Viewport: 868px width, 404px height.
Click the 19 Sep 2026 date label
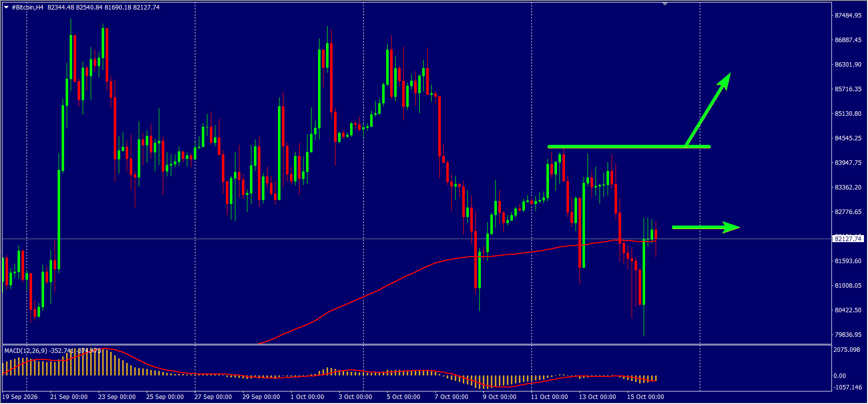pyautogui.click(x=20, y=397)
